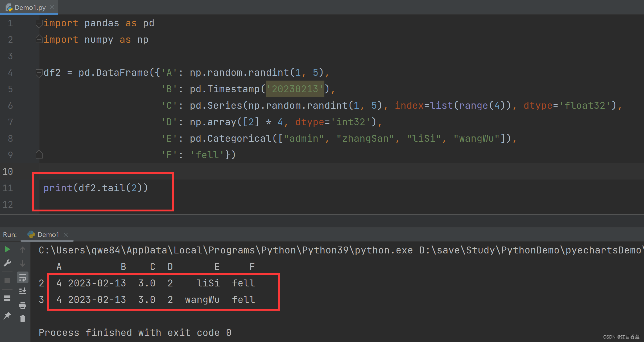
Task: Close the Demo1 run tab
Action: pos(66,235)
